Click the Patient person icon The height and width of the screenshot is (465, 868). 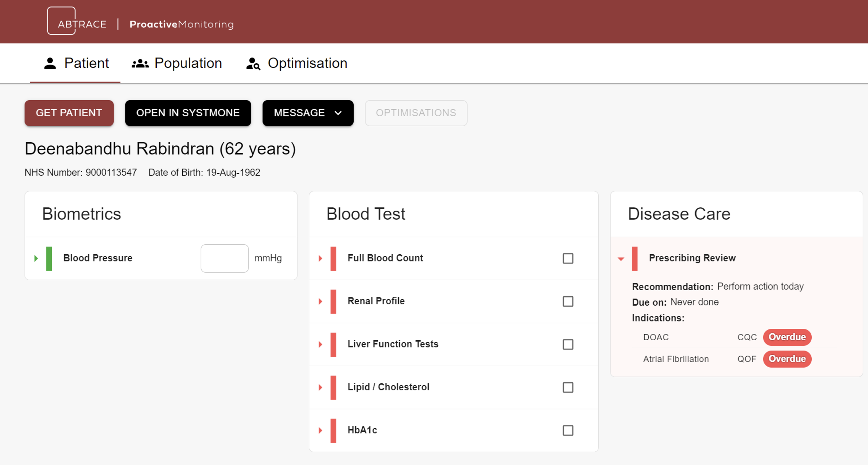pos(50,63)
